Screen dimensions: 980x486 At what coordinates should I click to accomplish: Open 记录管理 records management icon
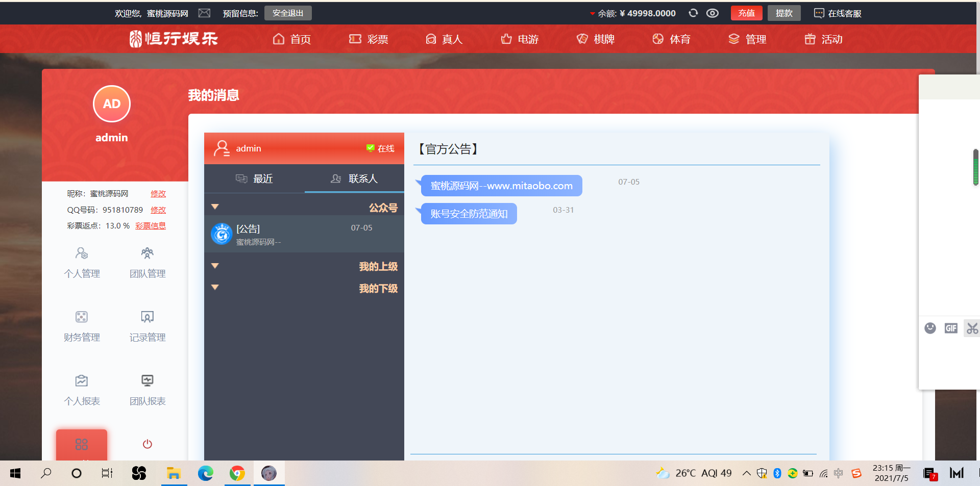147,317
